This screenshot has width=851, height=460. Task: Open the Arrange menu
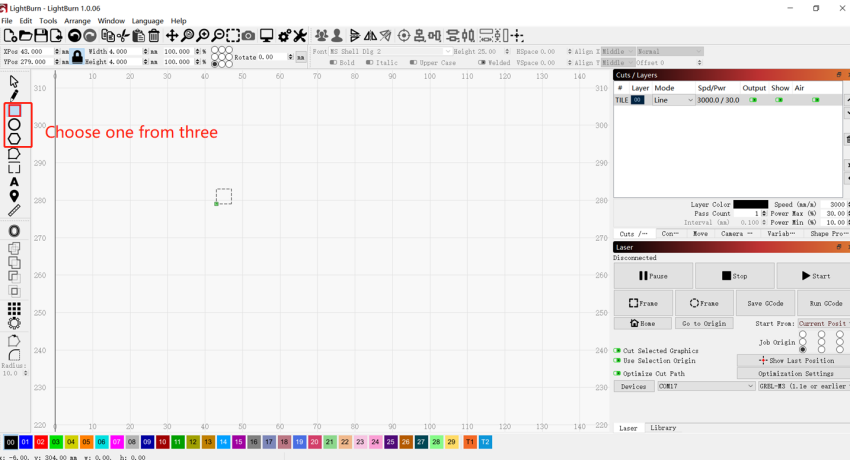(77, 20)
